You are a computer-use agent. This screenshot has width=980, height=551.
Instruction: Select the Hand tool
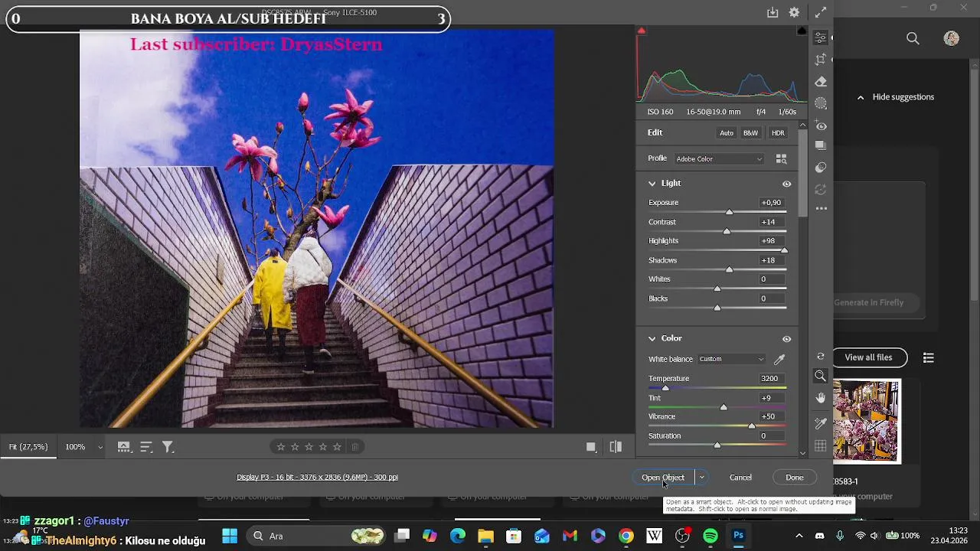point(821,398)
